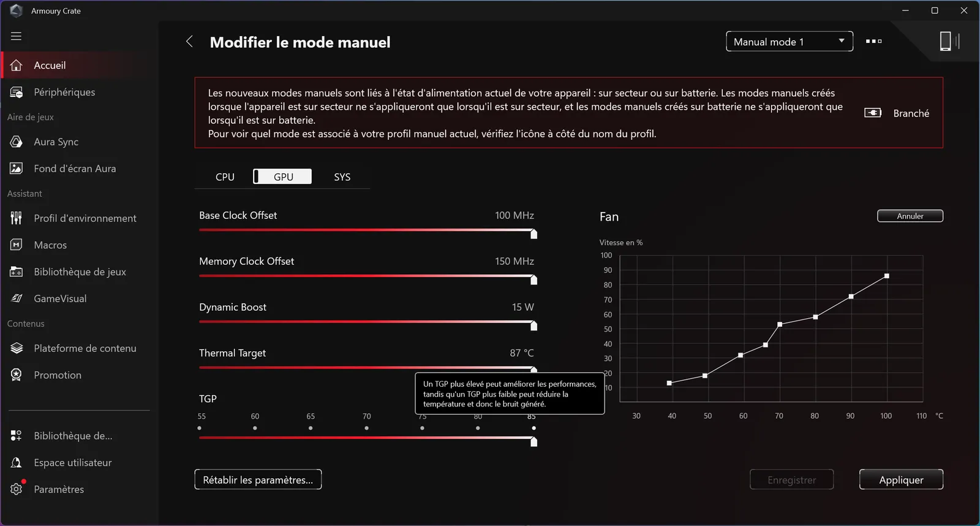Open Bibliothèque de jeux icon
This screenshot has width=980, height=526.
(17, 272)
